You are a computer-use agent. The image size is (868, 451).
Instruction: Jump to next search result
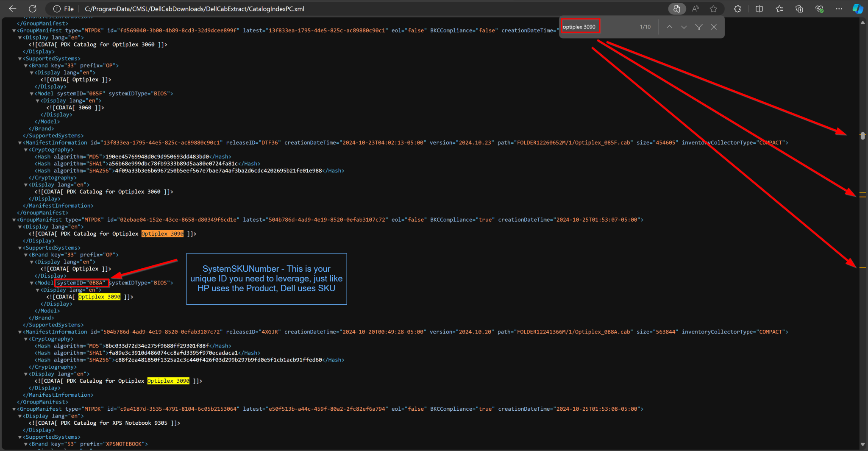pyautogui.click(x=684, y=27)
